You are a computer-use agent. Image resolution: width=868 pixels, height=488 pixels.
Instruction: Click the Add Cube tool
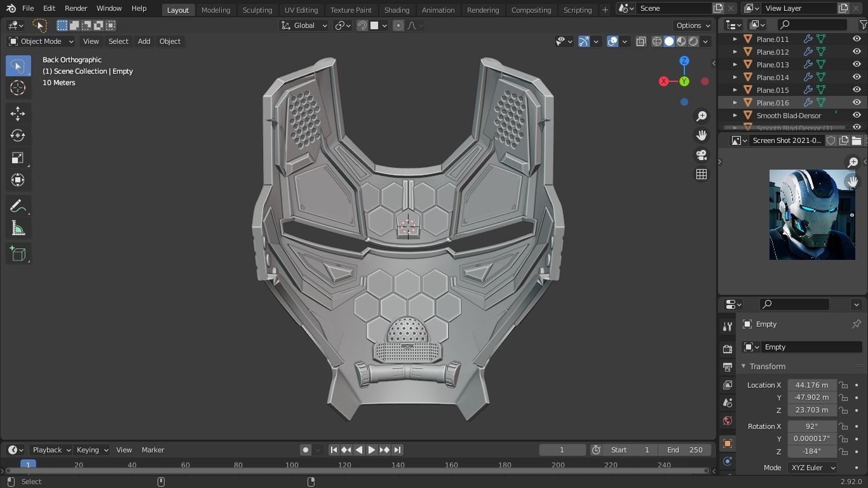tap(18, 254)
